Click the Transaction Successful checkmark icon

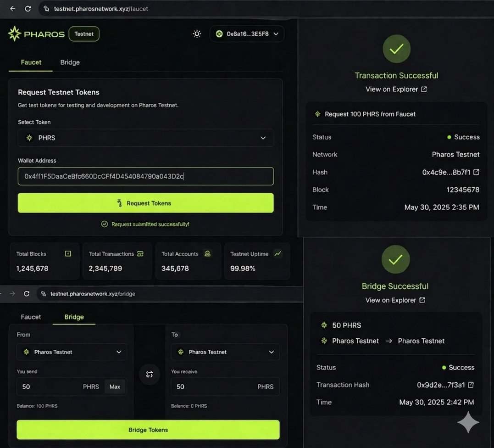(x=396, y=49)
